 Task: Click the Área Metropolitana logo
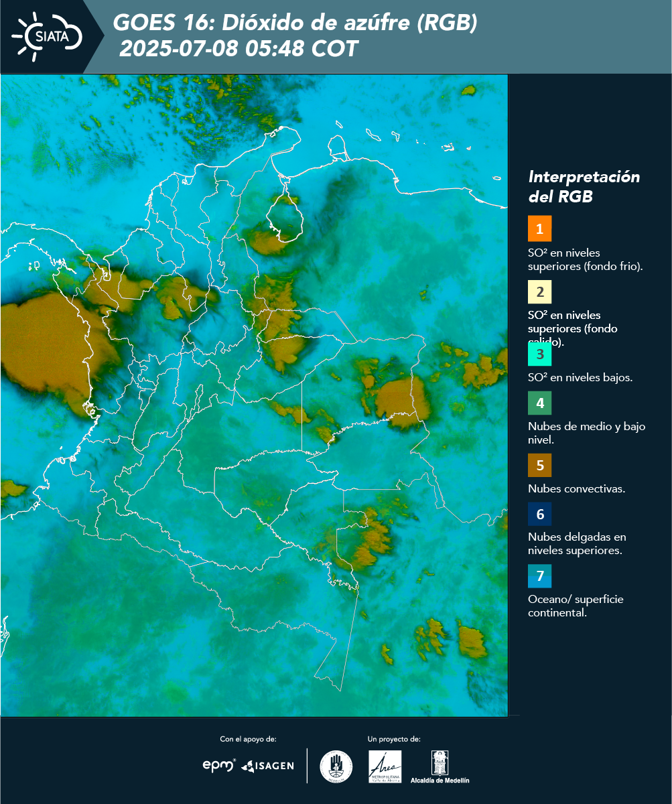[385, 766]
